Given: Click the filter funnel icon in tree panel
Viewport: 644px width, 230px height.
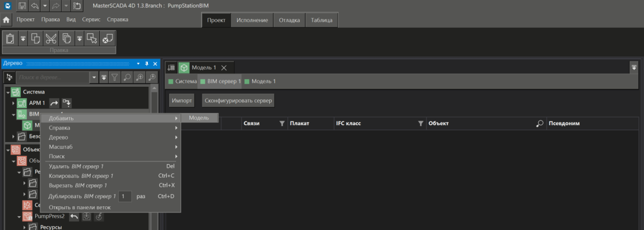Looking at the screenshot, I should point(115,77).
